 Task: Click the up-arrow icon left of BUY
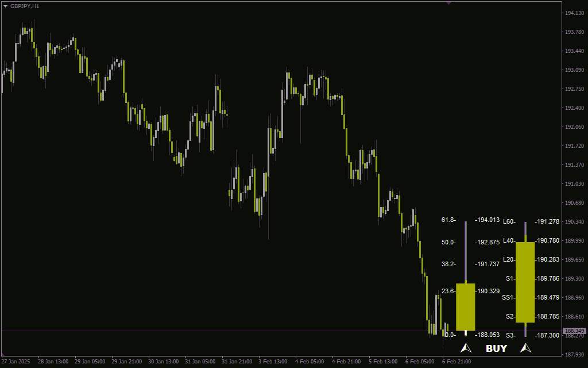point(466,348)
